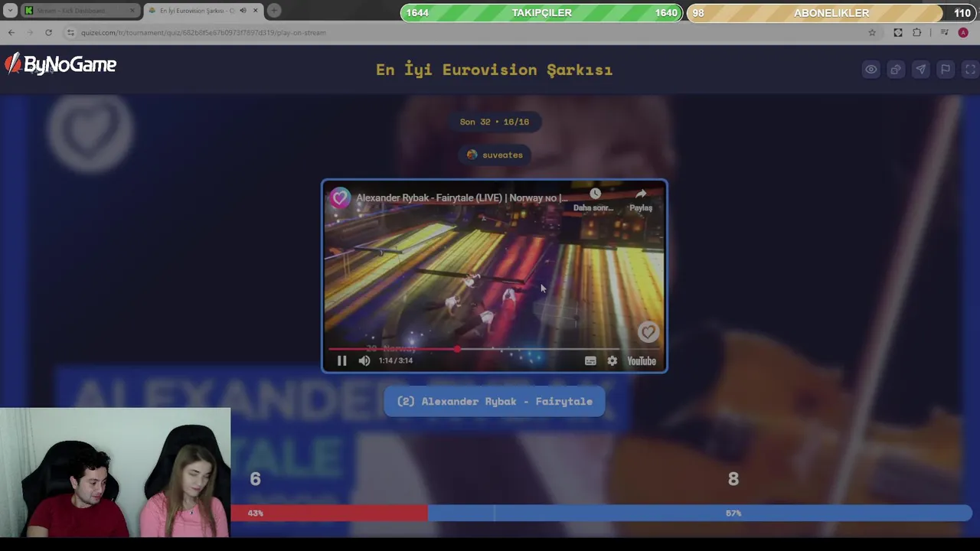
Task: Click the webcam overlay of streamers
Action: click(115, 472)
